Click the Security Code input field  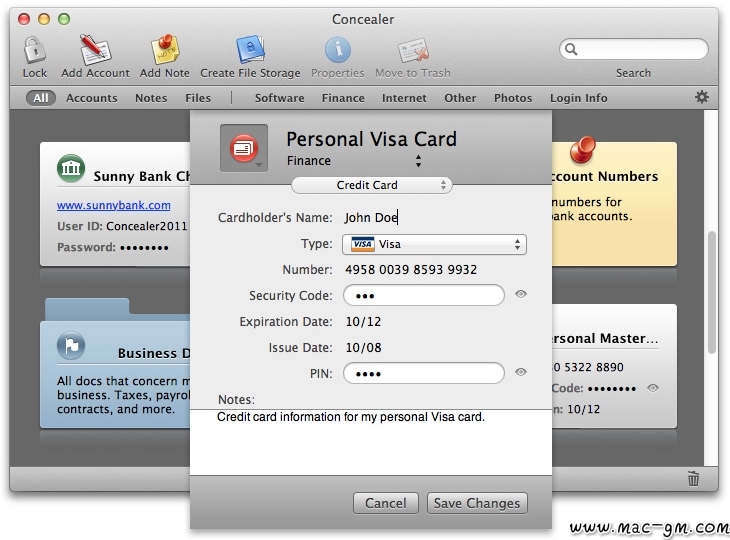click(x=424, y=295)
